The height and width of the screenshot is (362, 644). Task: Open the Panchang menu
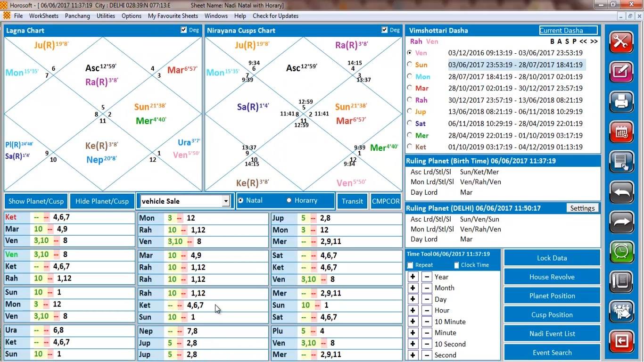point(77,16)
